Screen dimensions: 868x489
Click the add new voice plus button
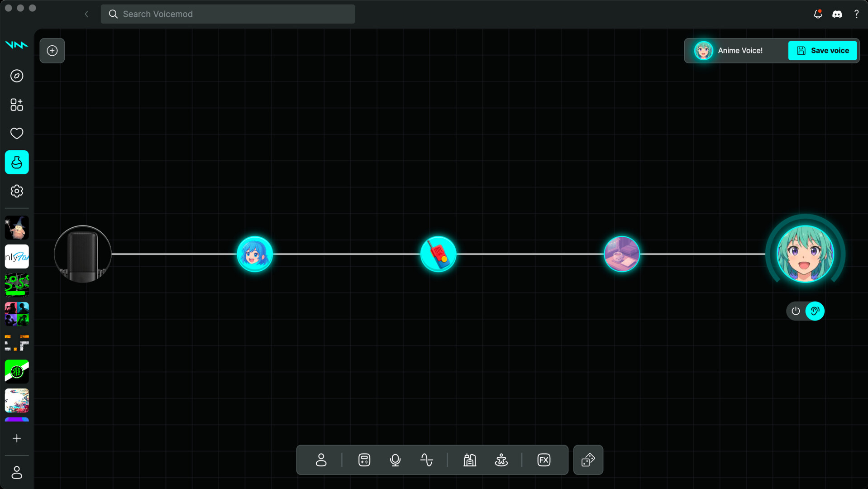pos(52,51)
